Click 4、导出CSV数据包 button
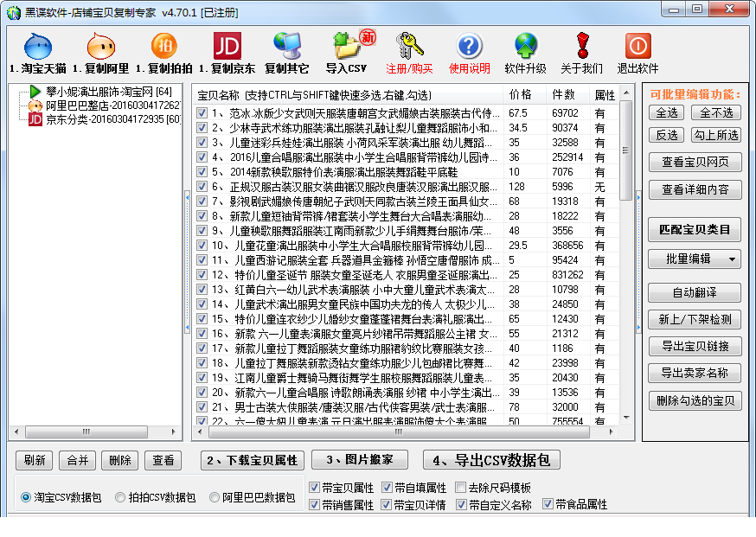 pyautogui.click(x=491, y=460)
